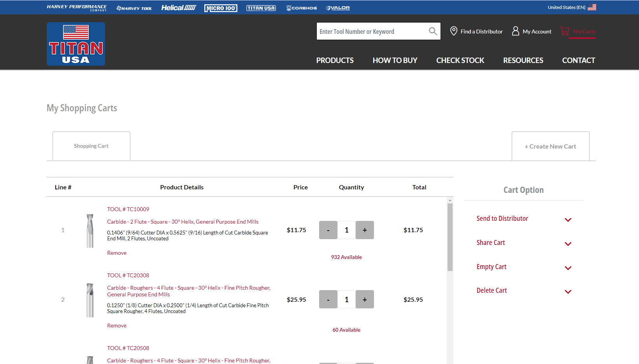The width and height of the screenshot is (639, 364).
Task: Click the My Account person icon
Action: pos(515,31)
